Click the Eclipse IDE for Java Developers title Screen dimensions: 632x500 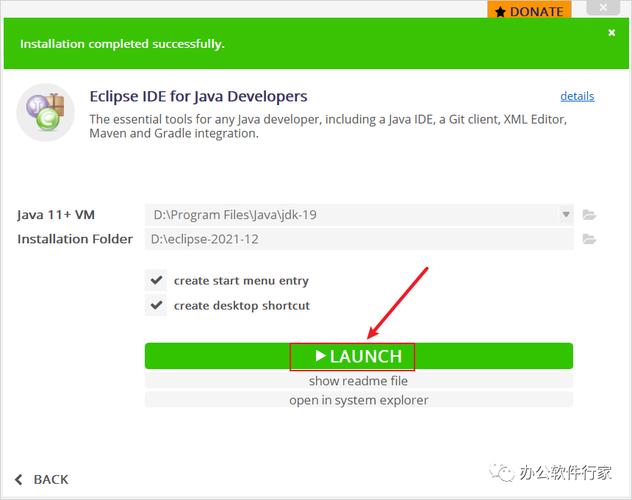click(x=198, y=97)
